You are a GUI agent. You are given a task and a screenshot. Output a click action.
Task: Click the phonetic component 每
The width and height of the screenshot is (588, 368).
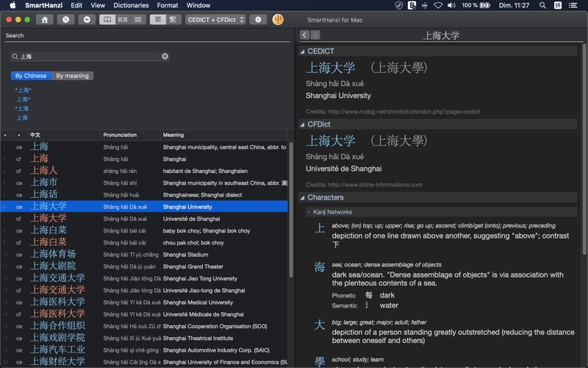click(369, 295)
